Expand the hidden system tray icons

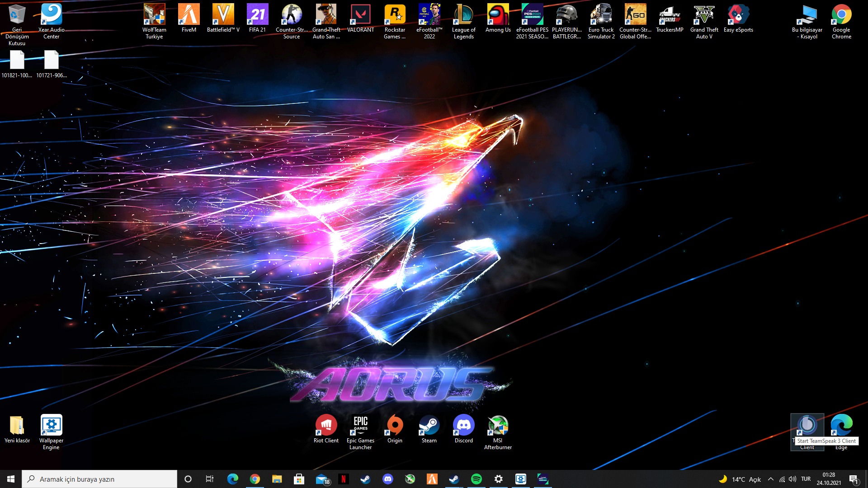point(771,479)
